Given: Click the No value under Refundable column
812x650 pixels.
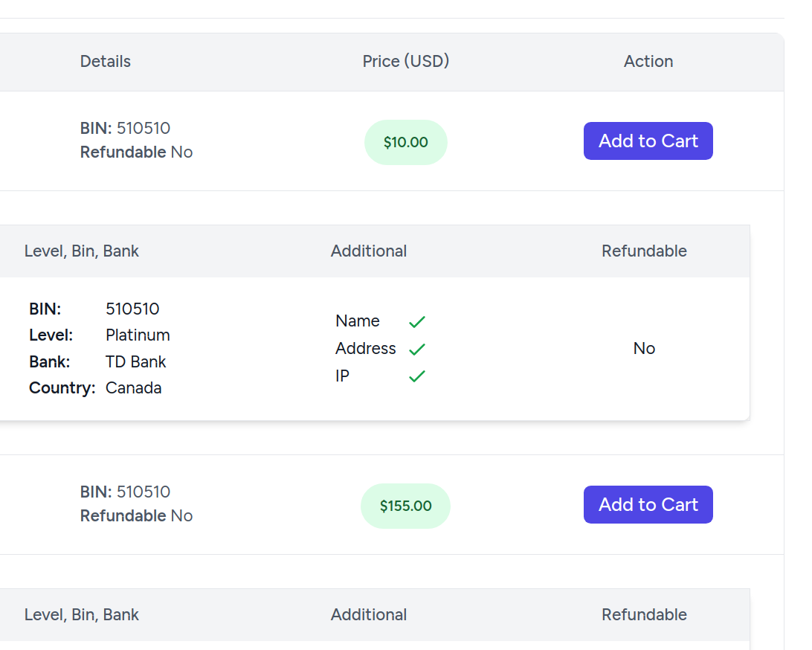Looking at the screenshot, I should tap(644, 349).
